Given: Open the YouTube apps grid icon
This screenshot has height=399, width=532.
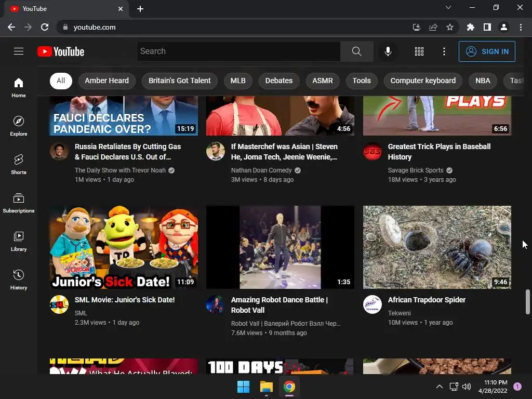Looking at the screenshot, I should point(419,51).
